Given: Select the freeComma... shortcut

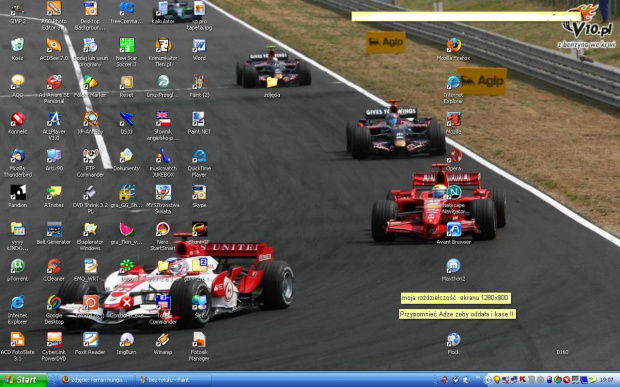Looking at the screenshot, I should [127, 13].
